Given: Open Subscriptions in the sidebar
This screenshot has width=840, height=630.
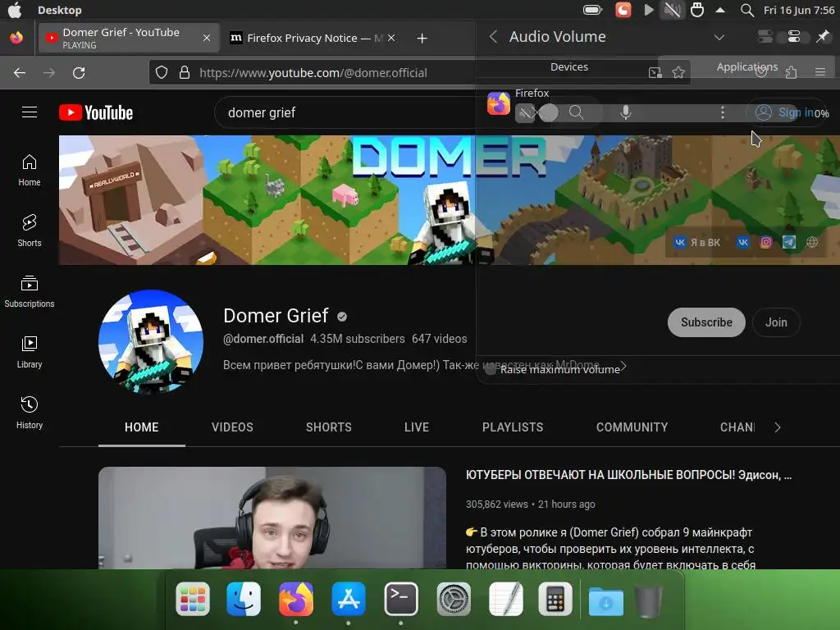Looking at the screenshot, I should [x=30, y=291].
